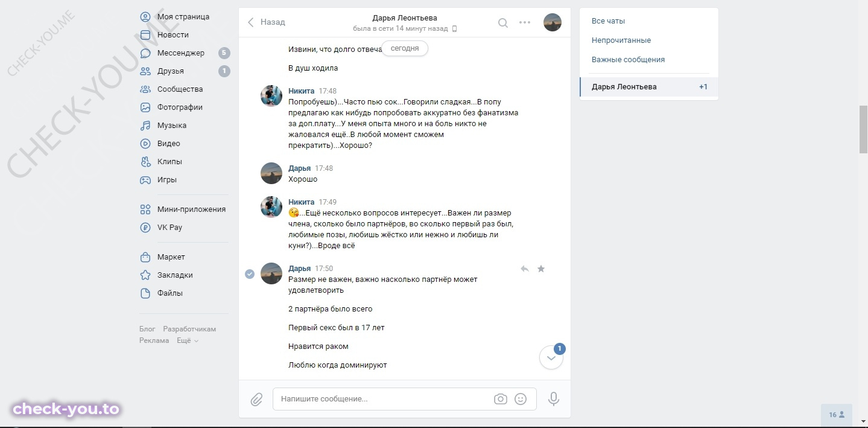Click the message input field
This screenshot has width=868, height=428.
click(x=405, y=399)
